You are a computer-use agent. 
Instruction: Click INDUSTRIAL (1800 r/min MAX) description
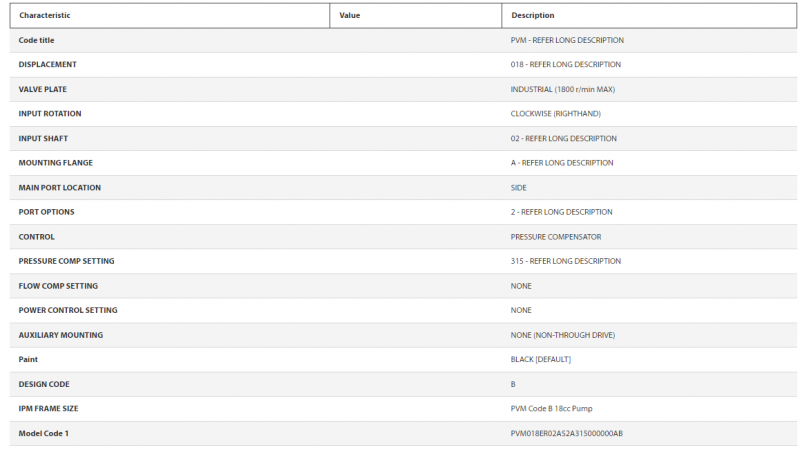(x=562, y=89)
